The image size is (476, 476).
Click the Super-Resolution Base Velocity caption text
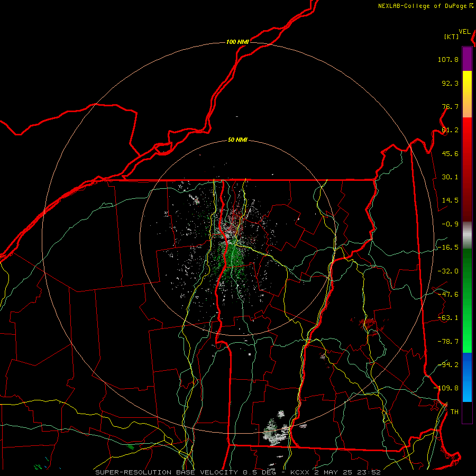(237, 472)
